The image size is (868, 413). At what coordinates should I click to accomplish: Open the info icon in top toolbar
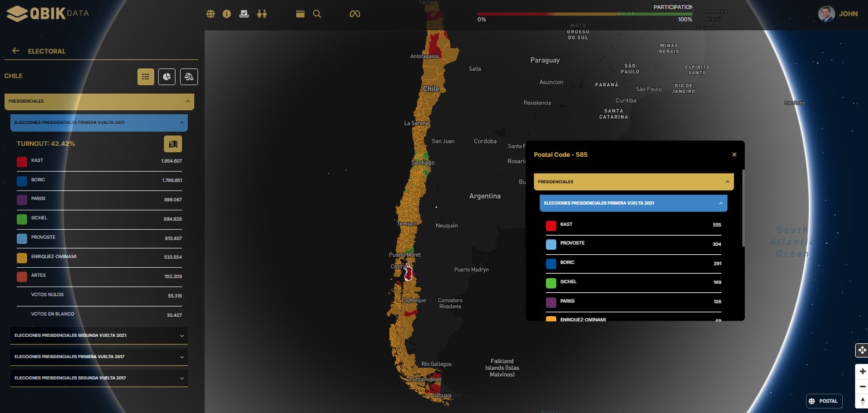click(x=227, y=14)
